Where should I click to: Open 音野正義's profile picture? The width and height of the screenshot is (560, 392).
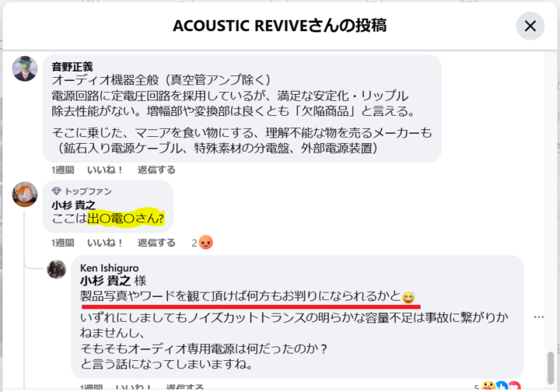[x=25, y=68]
